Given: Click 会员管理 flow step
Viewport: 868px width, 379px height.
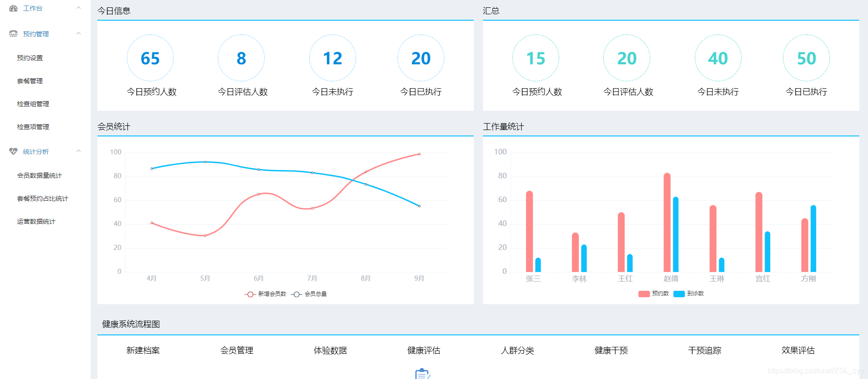Looking at the screenshot, I should pyautogui.click(x=237, y=351).
